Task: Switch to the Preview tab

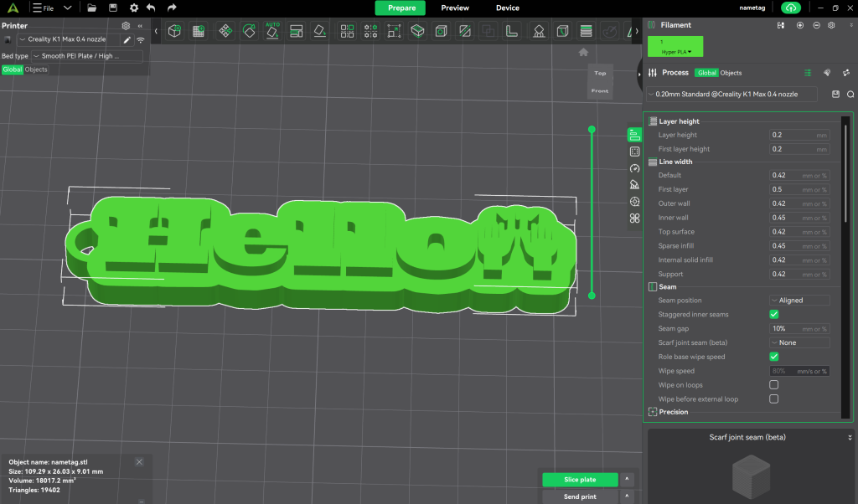Action: 455,8
